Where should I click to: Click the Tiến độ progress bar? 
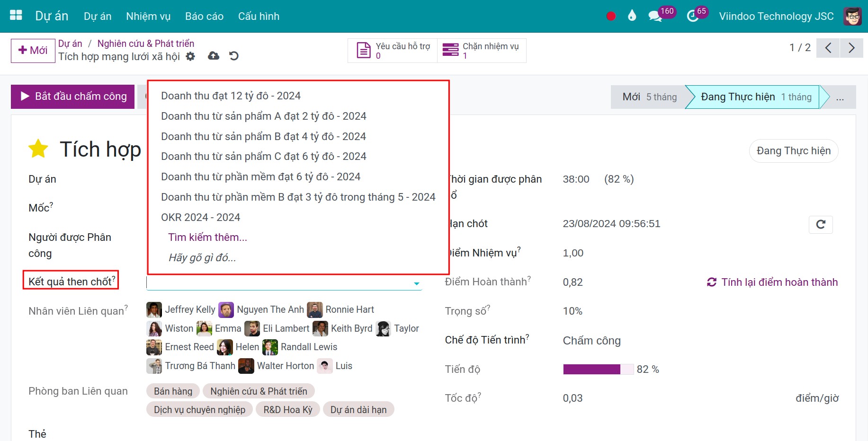click(x=598, y=369)
